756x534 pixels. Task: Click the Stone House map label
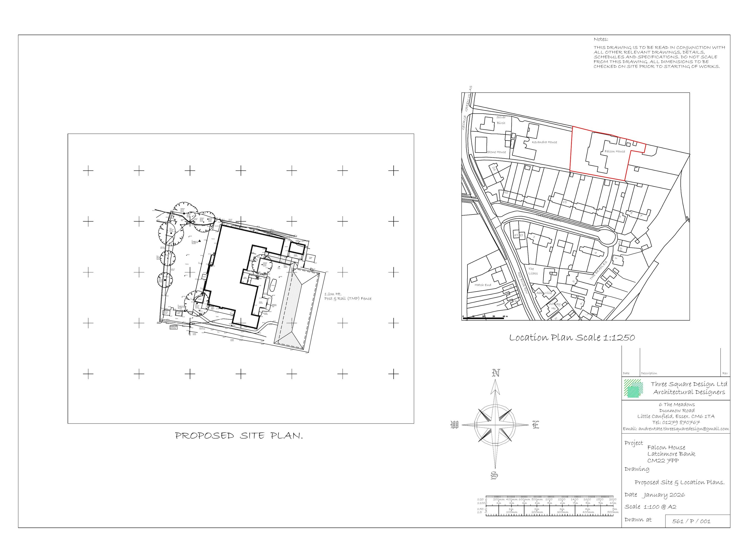496,152
